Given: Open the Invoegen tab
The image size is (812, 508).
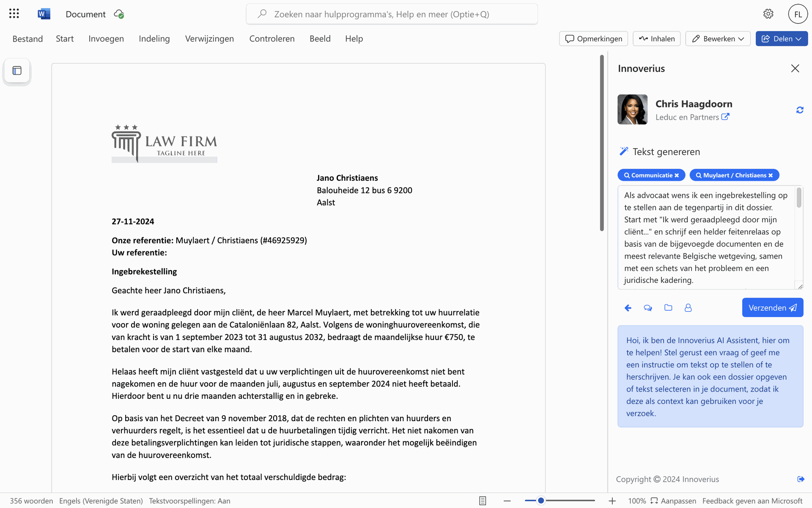Looking at the screenshot, I should 106,39.
